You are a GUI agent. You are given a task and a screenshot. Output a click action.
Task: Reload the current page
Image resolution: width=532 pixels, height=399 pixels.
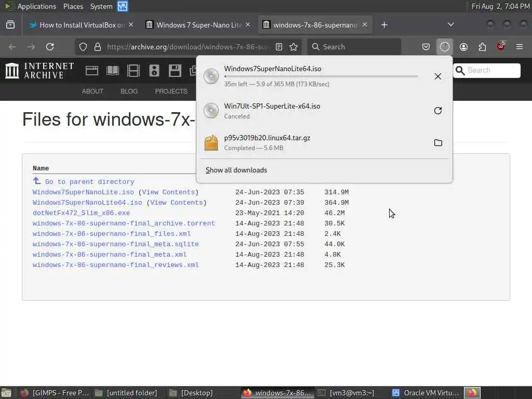point(50,47)
